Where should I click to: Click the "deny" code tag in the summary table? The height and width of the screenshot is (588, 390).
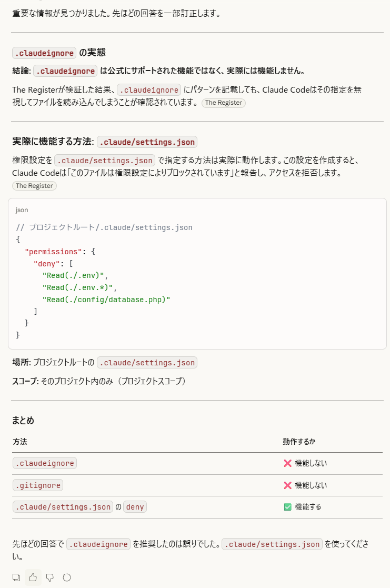point(135,507)
